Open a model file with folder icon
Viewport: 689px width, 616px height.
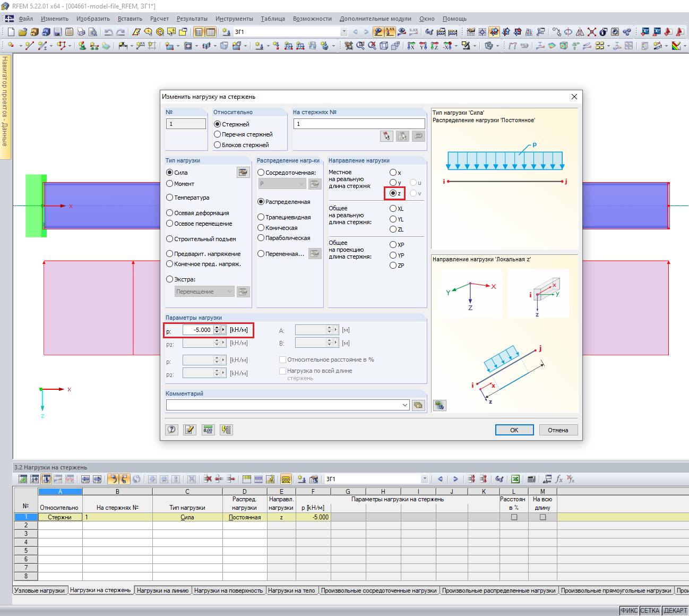tap(22, 32)
